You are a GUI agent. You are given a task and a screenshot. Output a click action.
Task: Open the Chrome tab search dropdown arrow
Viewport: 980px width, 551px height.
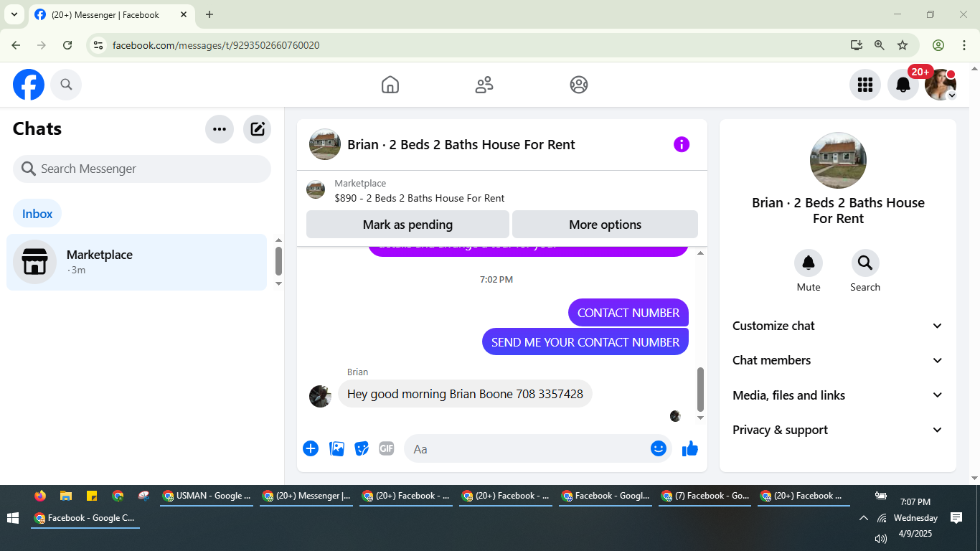click(x=14, y=14)
